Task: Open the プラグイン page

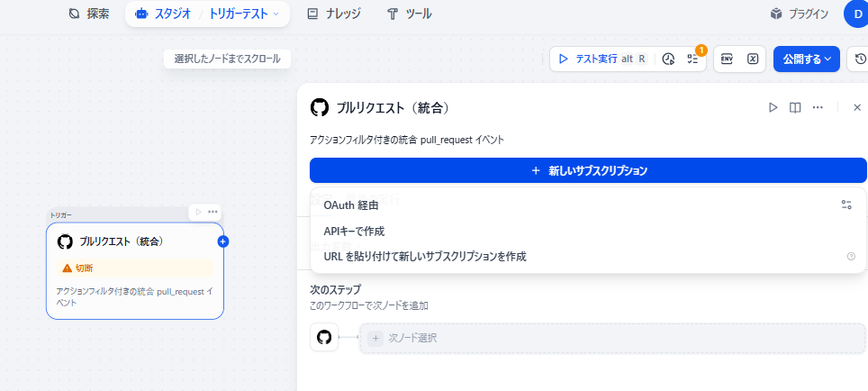Action: [x=800, y=14]
